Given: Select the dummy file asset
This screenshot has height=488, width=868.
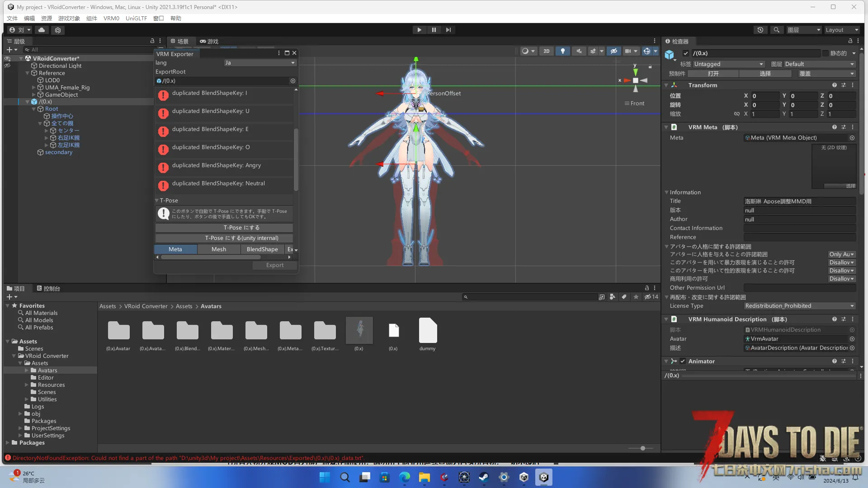Looking at the screenshot, I should coord(428,334).
